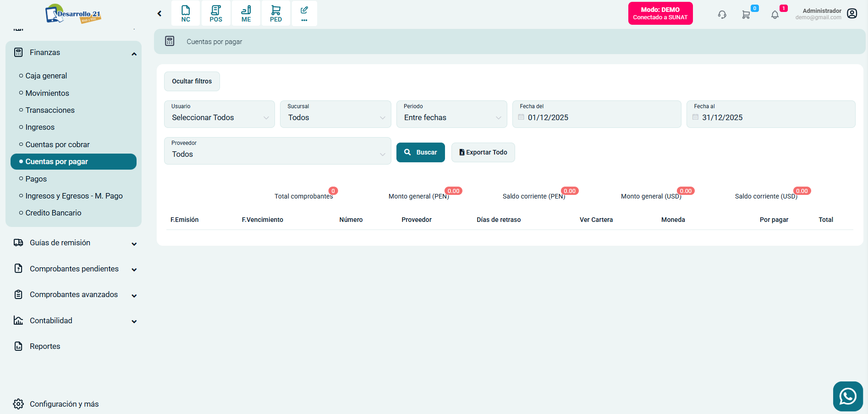This screenshot has height=414, width=868.
Task: Click the ME toolbar shortcut icon
Action: [246, 13]
